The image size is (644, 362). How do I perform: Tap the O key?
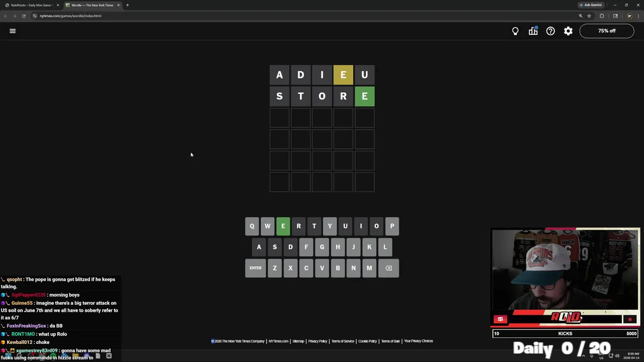click(377, 226)
